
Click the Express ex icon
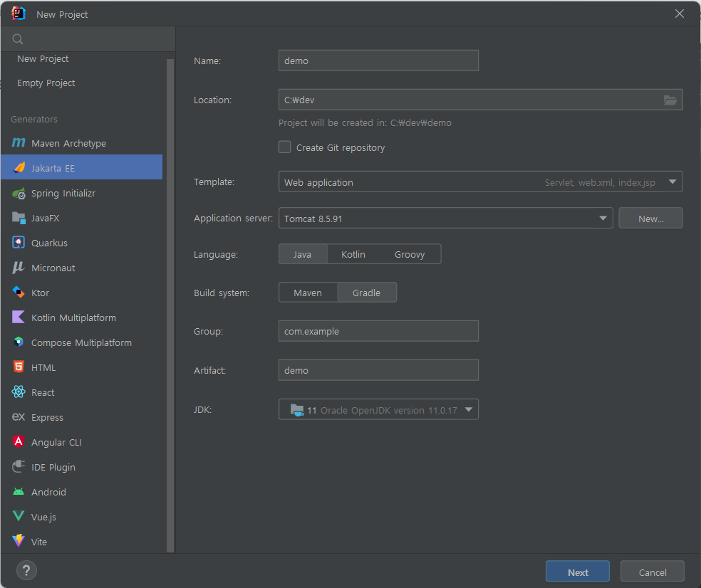click(19, 417)
